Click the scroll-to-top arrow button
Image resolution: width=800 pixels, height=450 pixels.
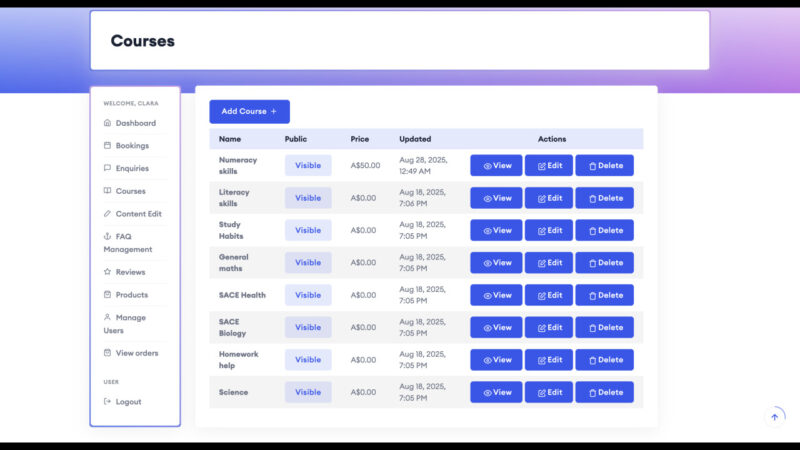[x=774, y=417]
